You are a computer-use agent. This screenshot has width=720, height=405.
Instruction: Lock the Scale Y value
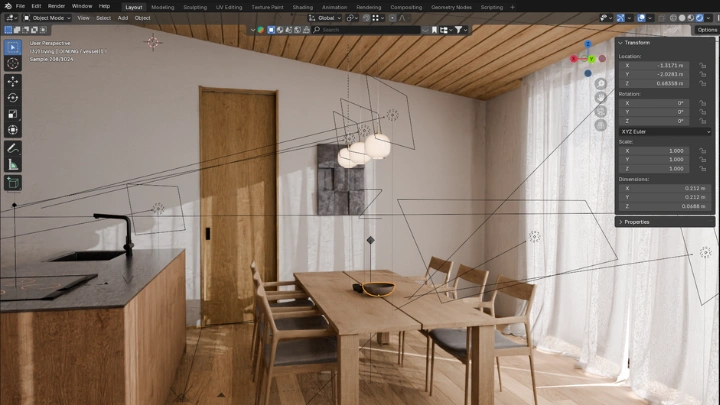tap(703, 160)
